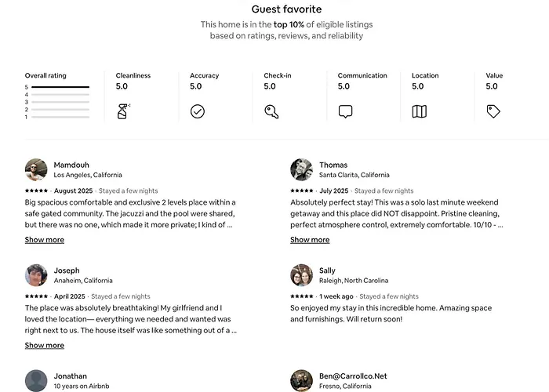Click the Accuracy checkmark circle icon

(198, 111)
